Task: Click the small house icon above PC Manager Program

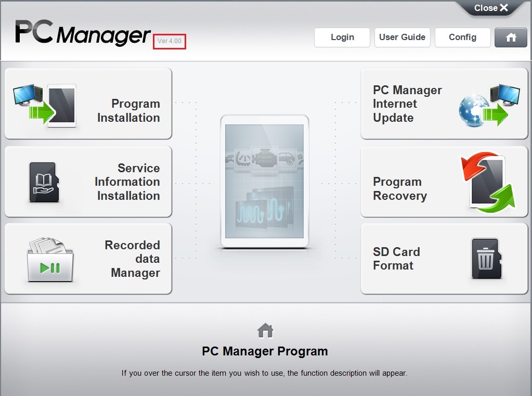Action: (x=265, y=330)
